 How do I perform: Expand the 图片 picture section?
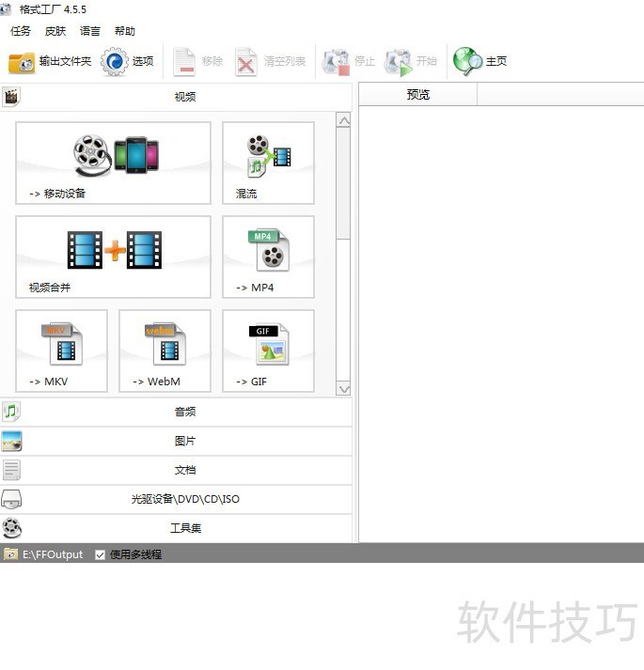pyautogui.click(x=184, y=441)
